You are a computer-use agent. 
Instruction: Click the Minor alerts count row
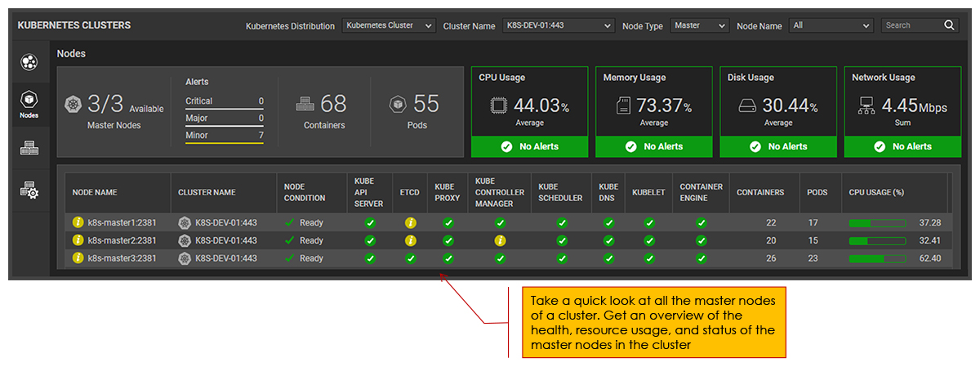click(224, 136)
